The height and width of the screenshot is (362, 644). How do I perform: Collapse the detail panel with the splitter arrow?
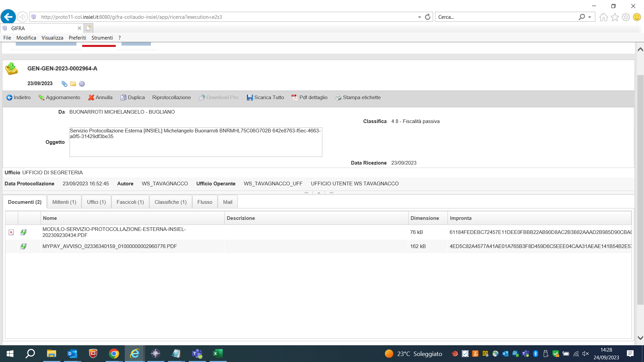click(x=319, y=193)
